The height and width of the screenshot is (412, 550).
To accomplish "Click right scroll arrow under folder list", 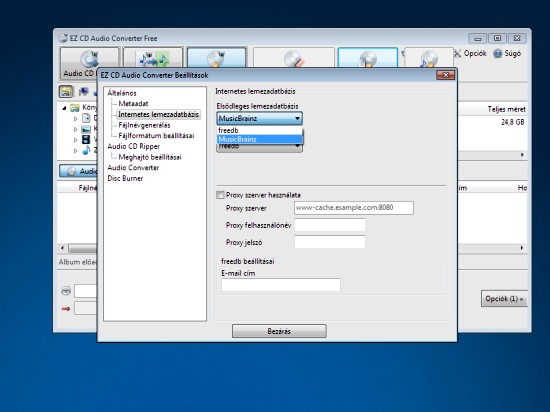I will click(522, 155).
